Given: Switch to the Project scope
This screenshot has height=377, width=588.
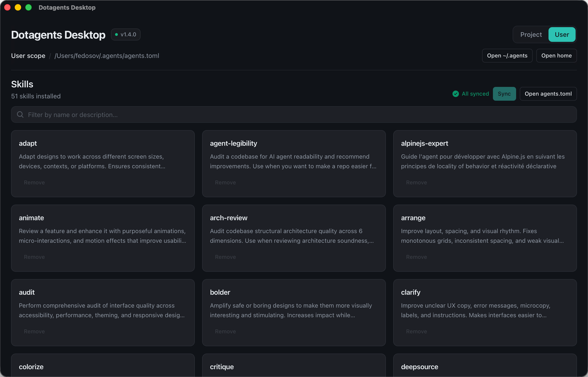Looking at the screenshot, I should tap(531, 34).
